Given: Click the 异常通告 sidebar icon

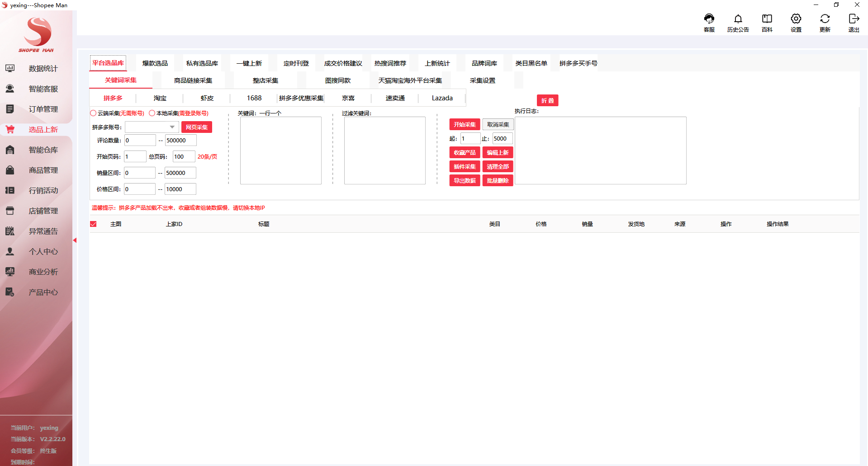Looking at the screenshot, I should [10, 231].
